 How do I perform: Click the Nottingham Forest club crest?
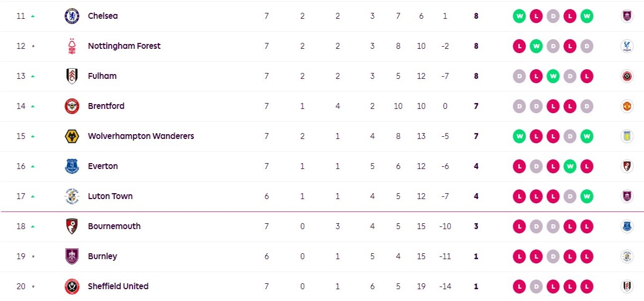[x=72, y=46]
